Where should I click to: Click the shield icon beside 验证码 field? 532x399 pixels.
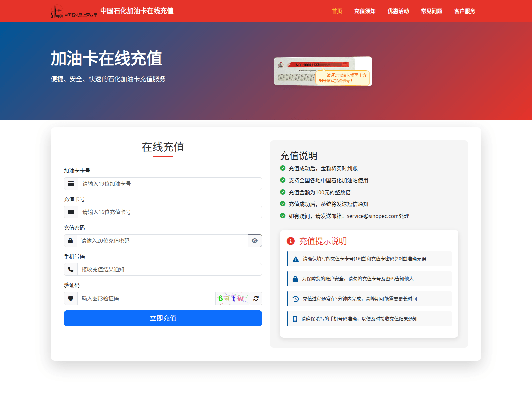click(71, 298)
